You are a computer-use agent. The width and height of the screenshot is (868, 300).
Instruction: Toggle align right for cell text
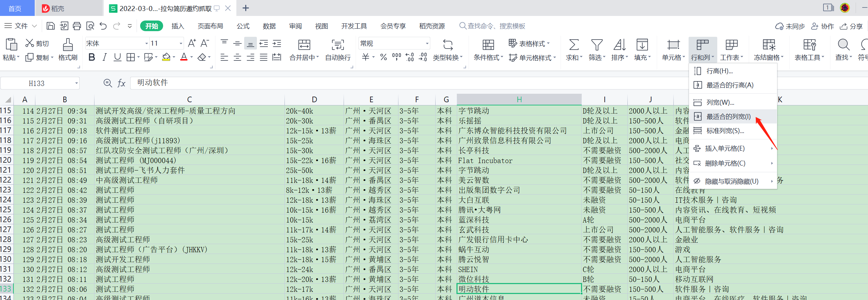251,57
